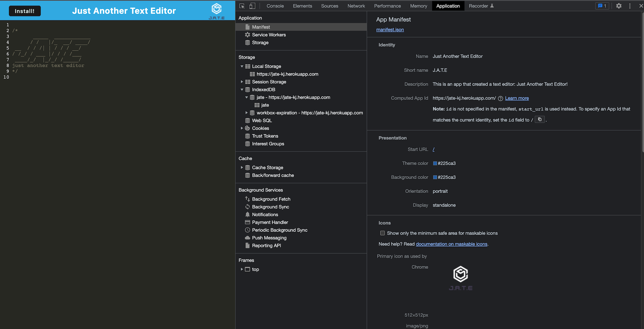The image size is (644, 329).
Task: Open Trust Tokens
Action: 265,136
